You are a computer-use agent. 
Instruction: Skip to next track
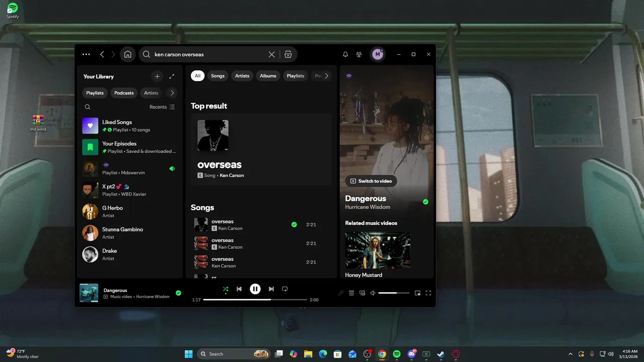(x=271, y=289)
